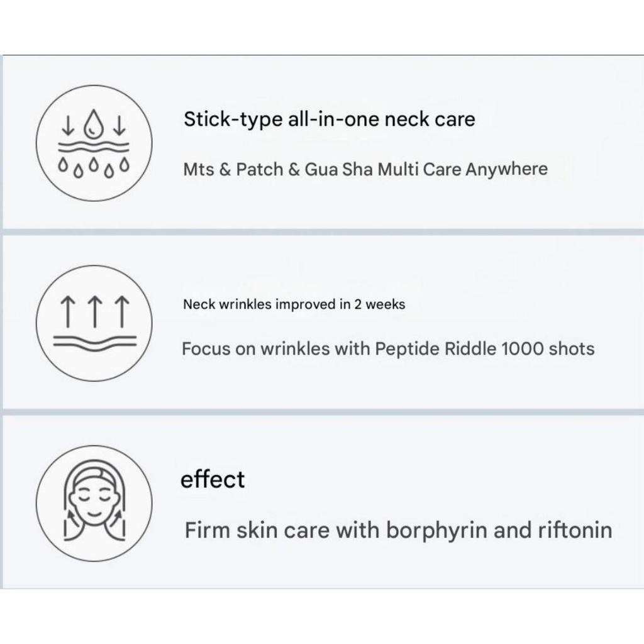Select the lifting arrows wrinkle icon
644x644 pixels.
coord(94,323)
